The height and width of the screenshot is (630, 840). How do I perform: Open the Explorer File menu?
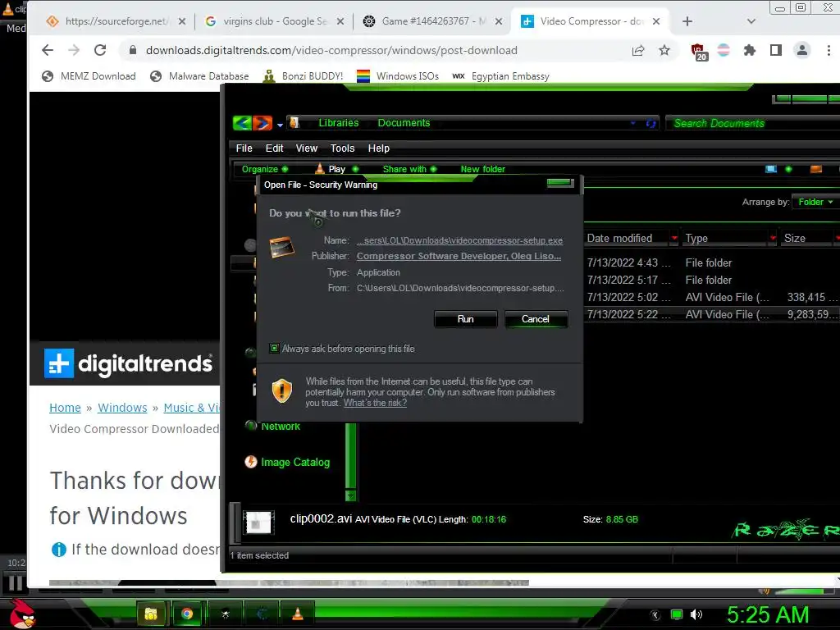coord(244,148)
